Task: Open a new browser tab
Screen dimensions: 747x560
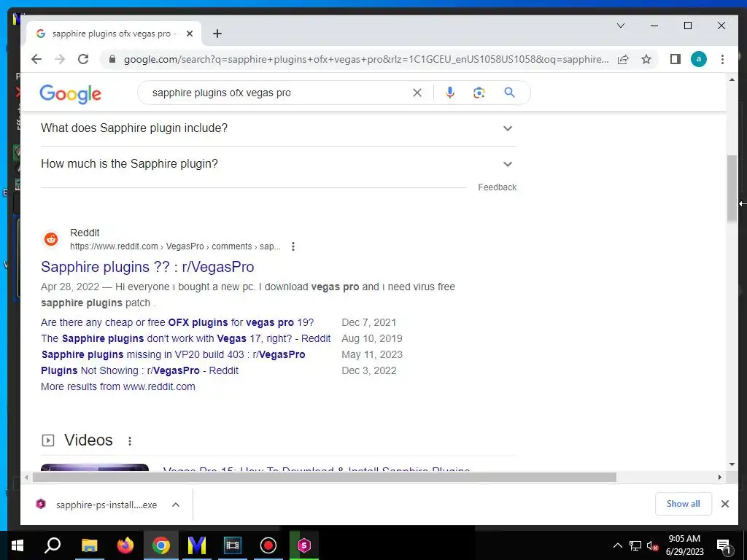Action: [x=217, y=34]
